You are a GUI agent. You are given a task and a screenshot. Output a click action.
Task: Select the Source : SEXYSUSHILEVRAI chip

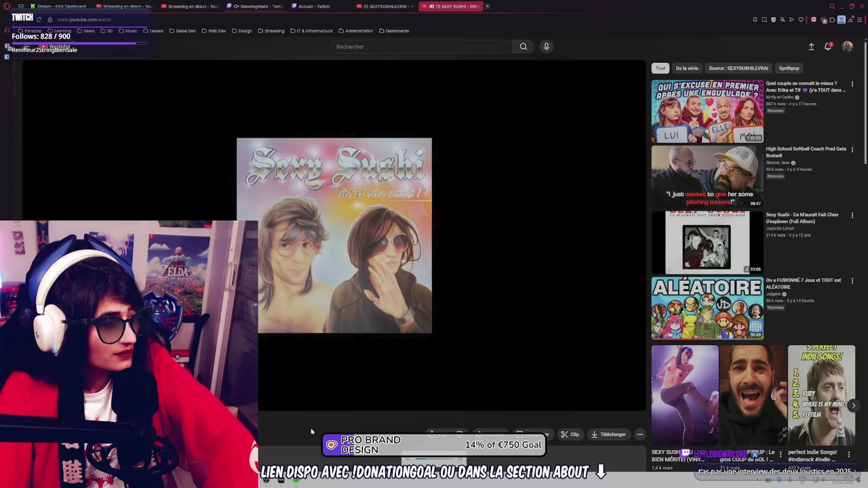738,68
